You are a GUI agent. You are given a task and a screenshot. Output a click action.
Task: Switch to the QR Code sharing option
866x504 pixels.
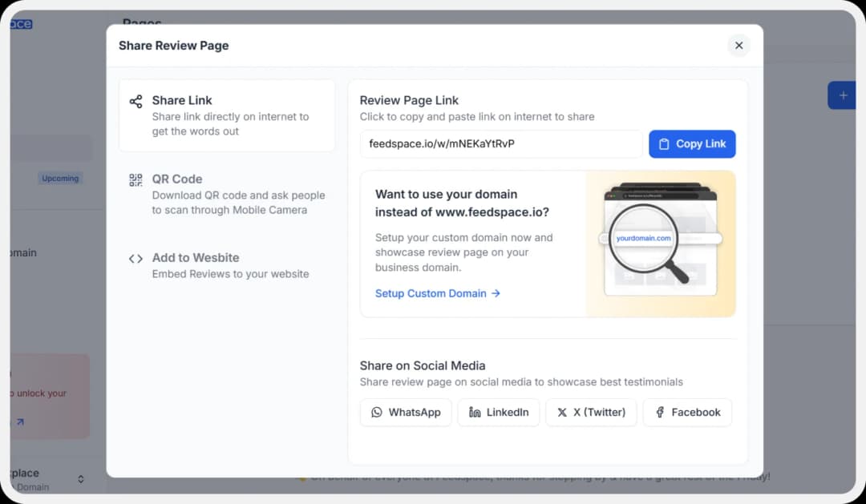coord(226,194)
